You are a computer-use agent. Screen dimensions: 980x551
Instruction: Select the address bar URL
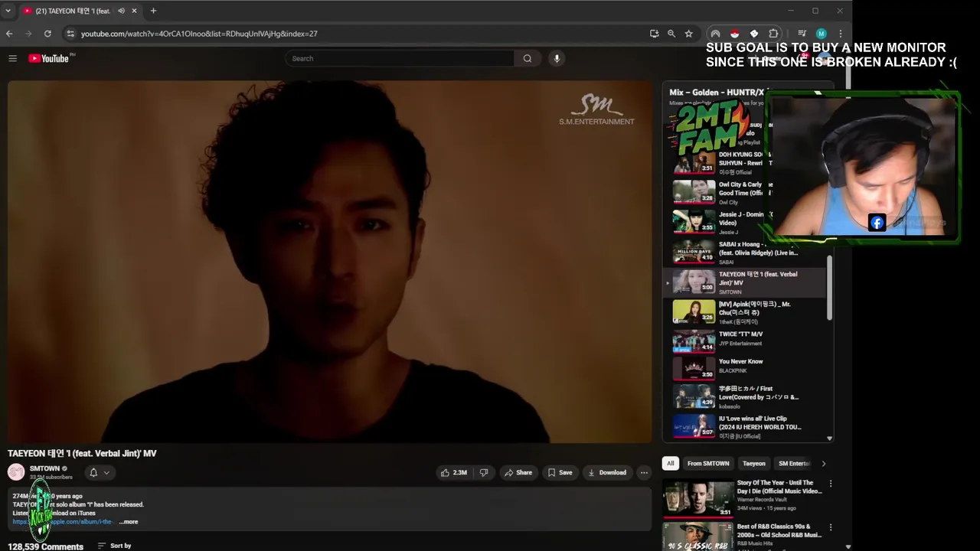[199, 34]
